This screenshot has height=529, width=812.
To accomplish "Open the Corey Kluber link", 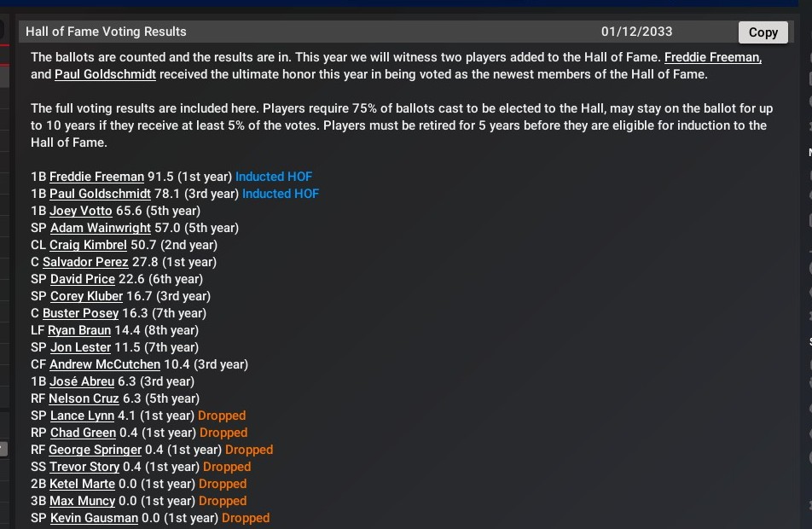I will click(x=86, y=296).
